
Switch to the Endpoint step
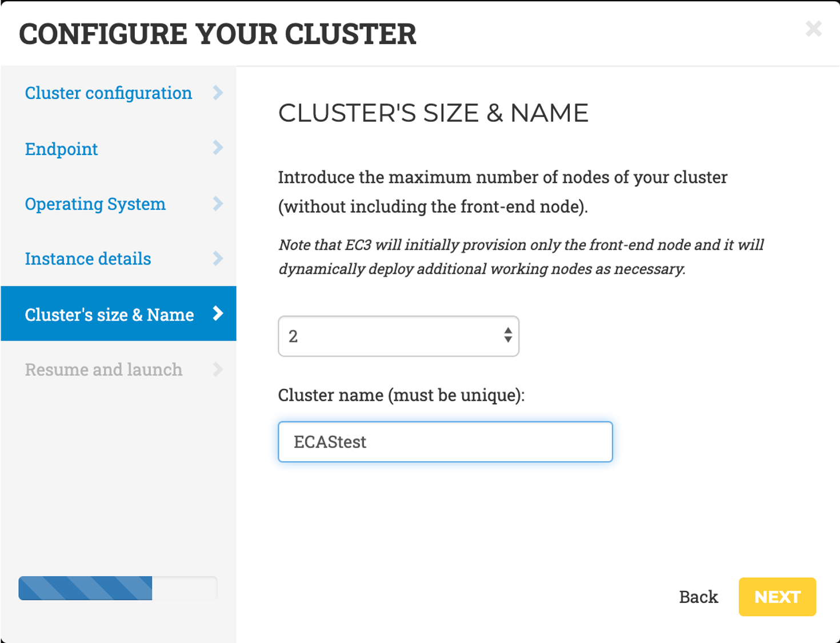tap(61, 149)
